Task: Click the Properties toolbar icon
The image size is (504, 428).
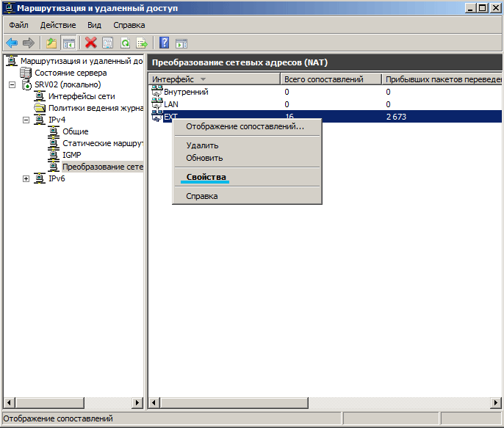Action: (x=107, y=43)
